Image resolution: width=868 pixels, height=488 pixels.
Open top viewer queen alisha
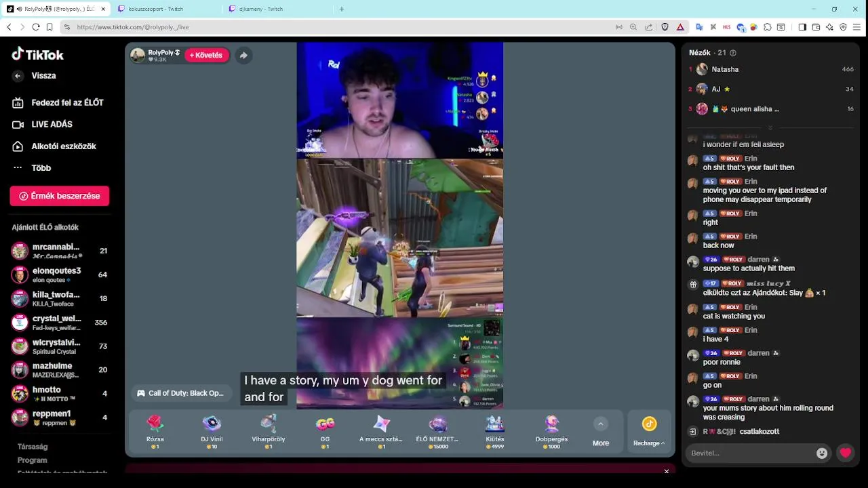770,108
